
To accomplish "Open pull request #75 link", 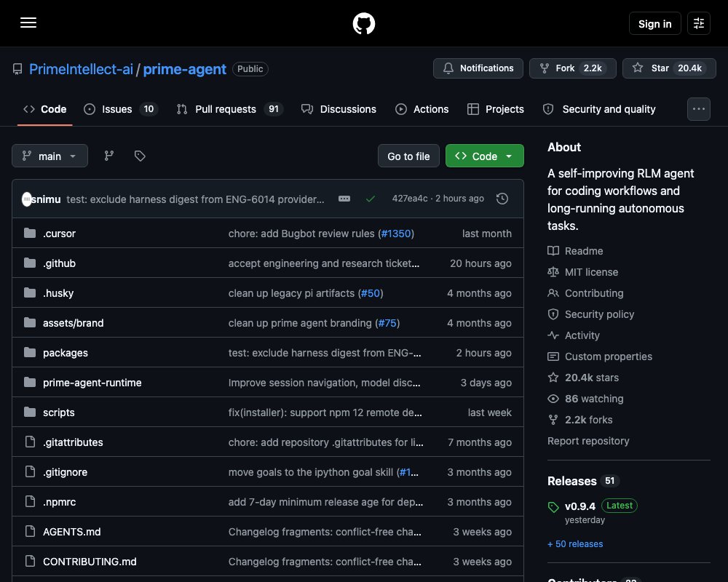I will click(387, 323).
